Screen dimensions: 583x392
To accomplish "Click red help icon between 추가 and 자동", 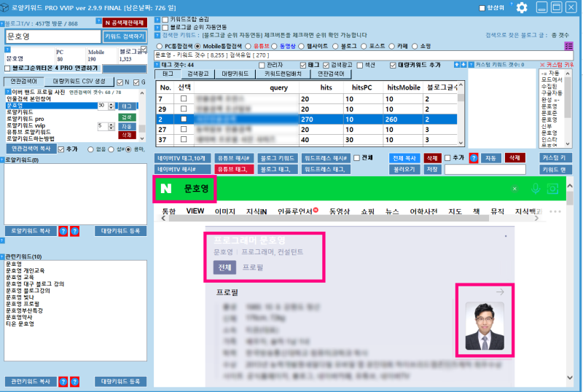I will 473,158.
